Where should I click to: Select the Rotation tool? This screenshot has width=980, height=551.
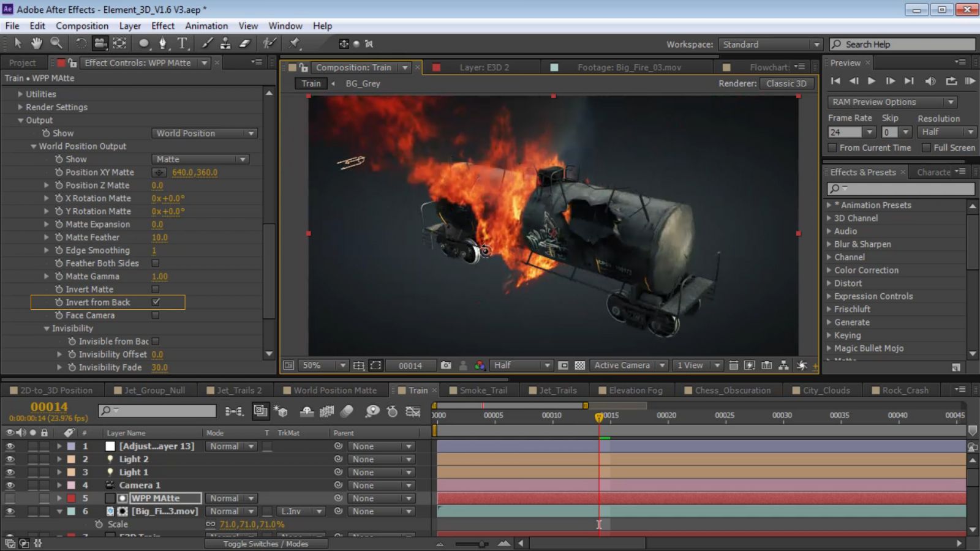80,43
